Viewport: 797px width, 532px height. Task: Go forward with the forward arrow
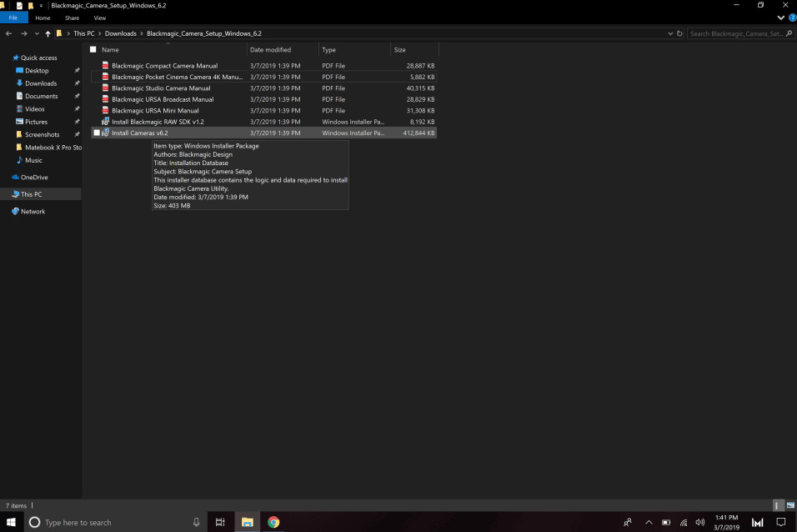coord(24,33)
